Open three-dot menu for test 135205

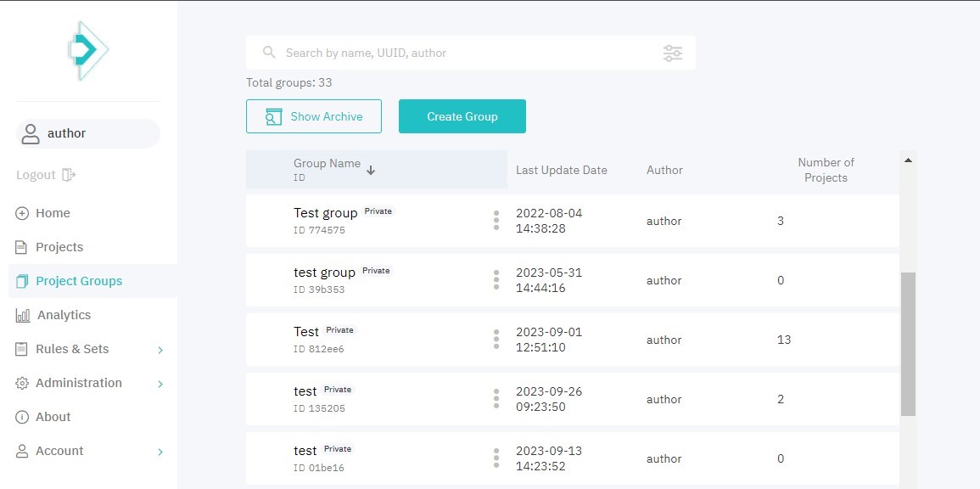[496, 398]
